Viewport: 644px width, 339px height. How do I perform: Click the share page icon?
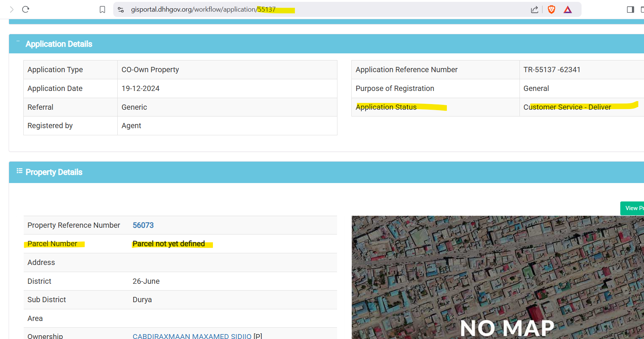tap(535, 9)
